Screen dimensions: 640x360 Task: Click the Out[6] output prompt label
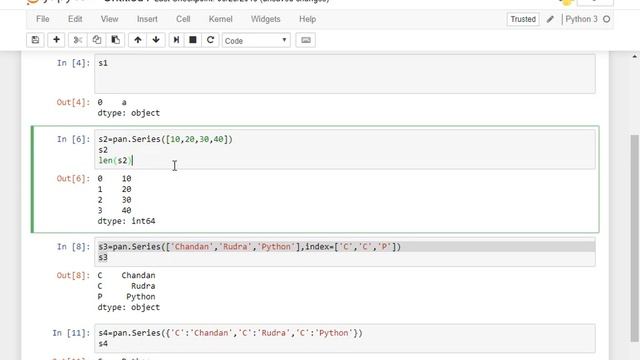73,179
